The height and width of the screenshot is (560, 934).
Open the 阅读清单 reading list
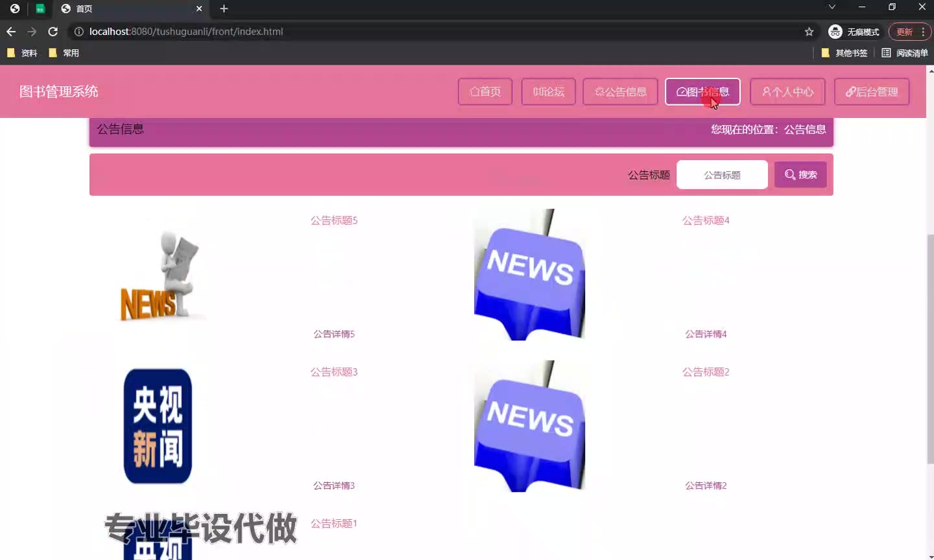(x=905, y=53)
